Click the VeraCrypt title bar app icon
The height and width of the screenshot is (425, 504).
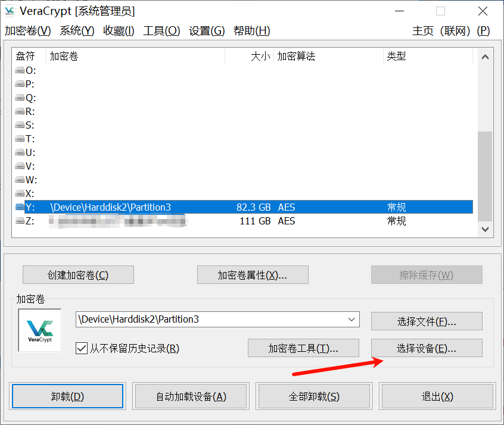coord(10,11)
